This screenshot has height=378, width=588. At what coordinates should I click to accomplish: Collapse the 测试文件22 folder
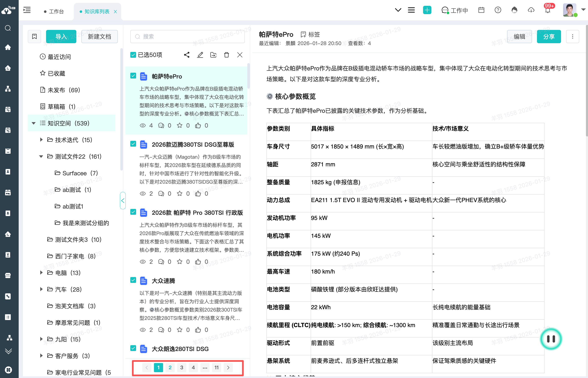click(x=41, y=157)
